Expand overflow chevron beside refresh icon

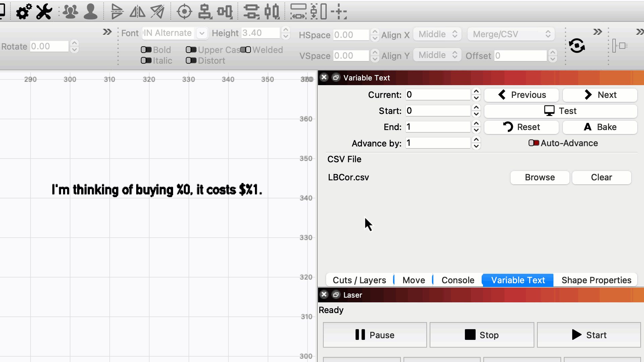click(x=597, y=32)
